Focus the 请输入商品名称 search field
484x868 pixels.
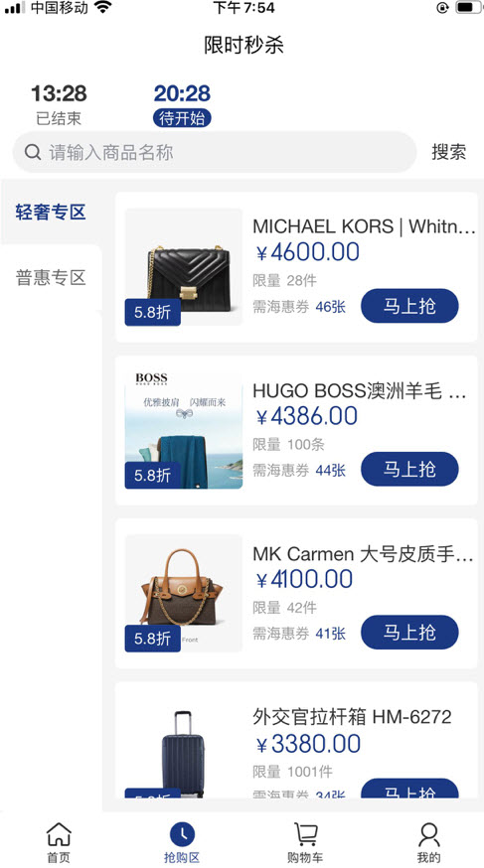point(215,152)
